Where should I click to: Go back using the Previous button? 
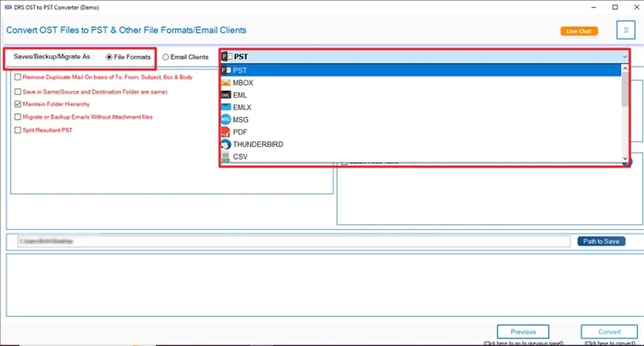[523, 331]
